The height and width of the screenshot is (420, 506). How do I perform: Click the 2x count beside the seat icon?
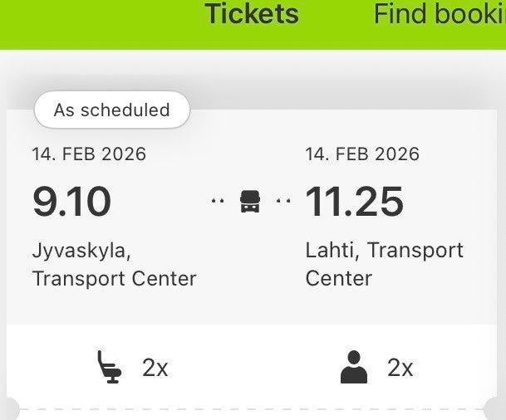click(x=155, y=368)
